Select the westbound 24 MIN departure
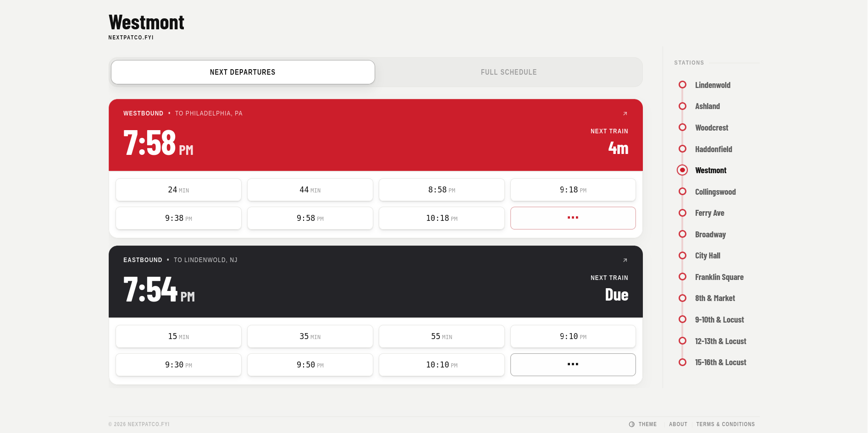Screen dimensions: 868x433 [x=178, y=190]
